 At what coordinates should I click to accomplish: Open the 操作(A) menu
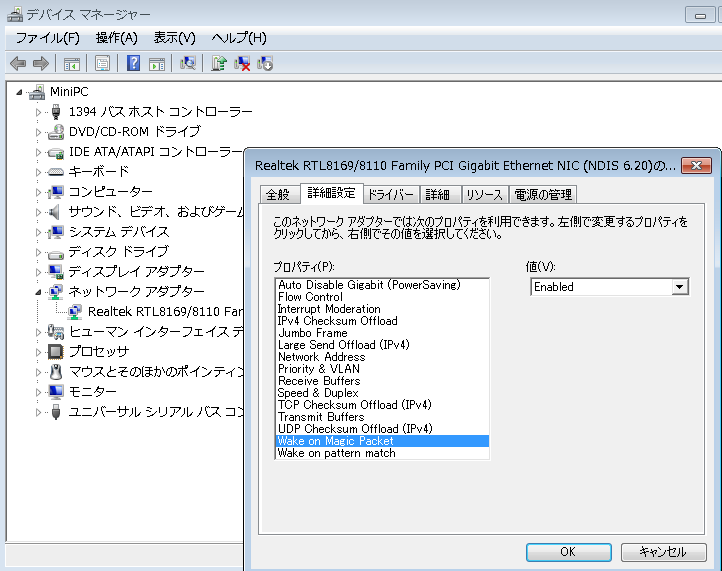click(x=116, y=38)
